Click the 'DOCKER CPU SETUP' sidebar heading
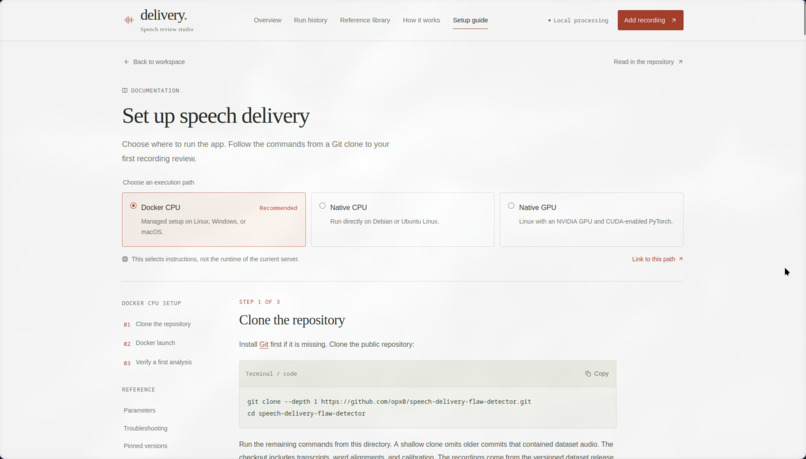Screen dimensions: 806x459 coord(152,303)
